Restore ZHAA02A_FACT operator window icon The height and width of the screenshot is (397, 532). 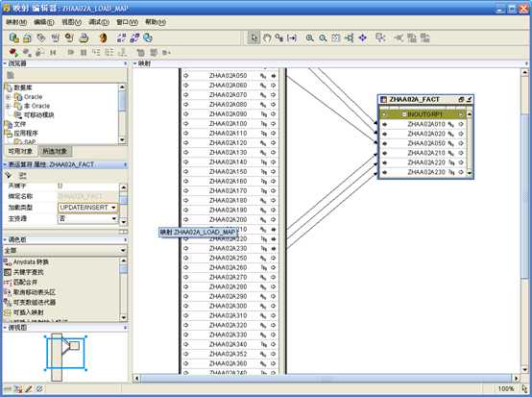tap(461, 100)
